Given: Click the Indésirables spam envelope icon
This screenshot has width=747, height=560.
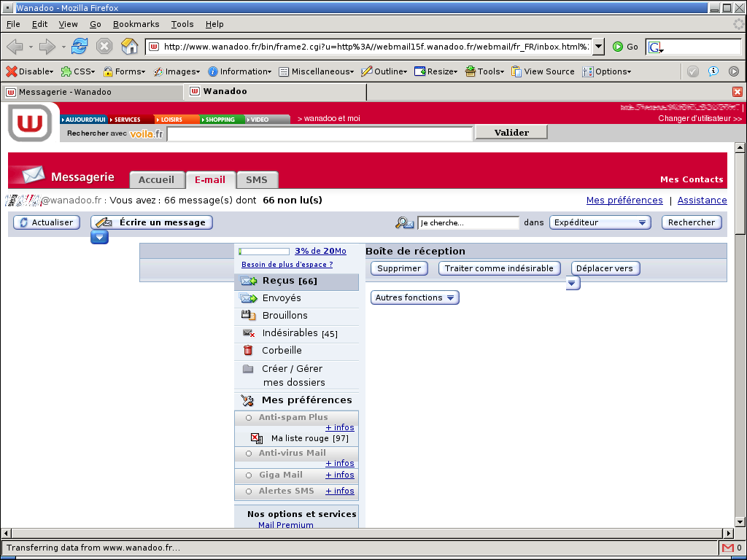Looking at the screenshot, I should (249, 332).
